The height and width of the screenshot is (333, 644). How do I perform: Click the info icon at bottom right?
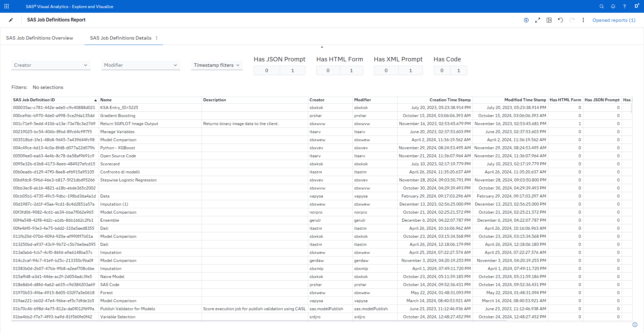[x=635, y=325]
